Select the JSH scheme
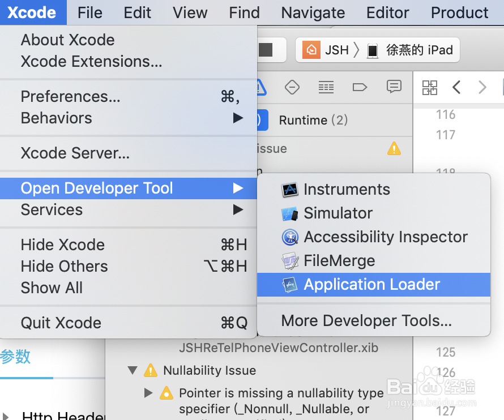Image resolution: width=504 pixels, height=420 pixels. (325, 50)
